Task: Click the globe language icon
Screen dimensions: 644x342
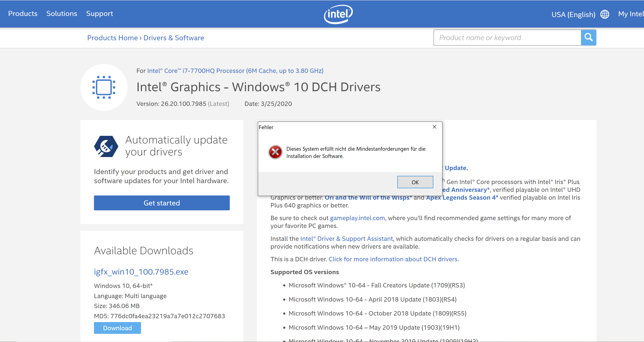Action: (x=605, y=14)
